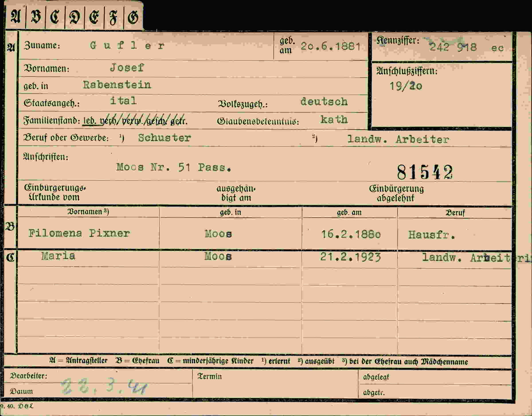
Task: Click the wife's name 'Filomena Pixner'
Action: [79, 233]
